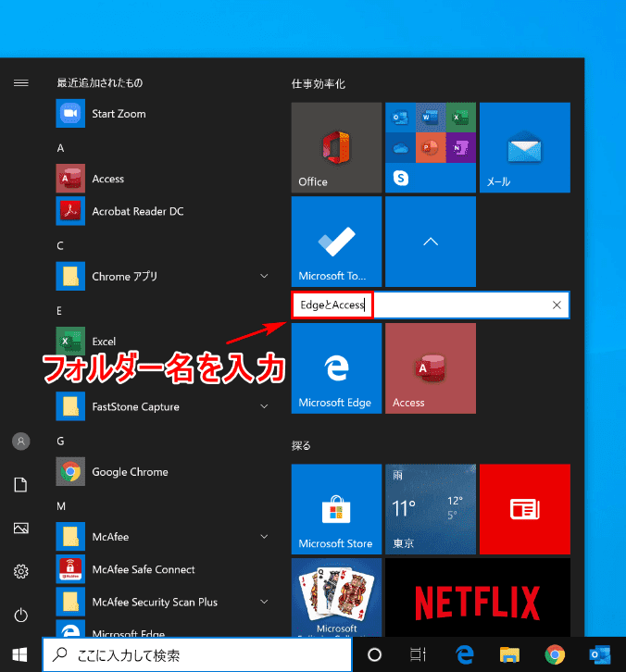Open McAfee Safe Connect
626x672 pixels.
point(163,569)
